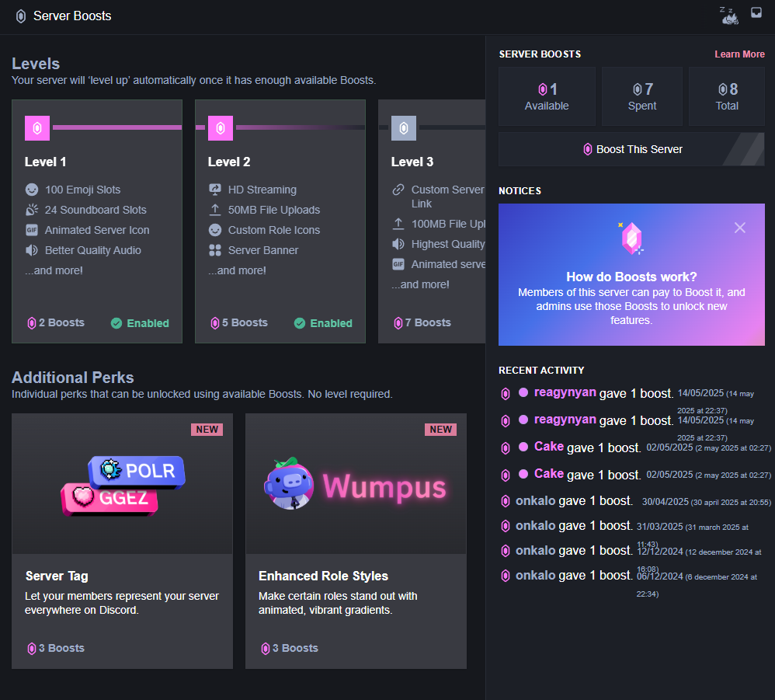Select the Enhanced Role Styles perk card

pyautogui.click(x=356, y=542)
